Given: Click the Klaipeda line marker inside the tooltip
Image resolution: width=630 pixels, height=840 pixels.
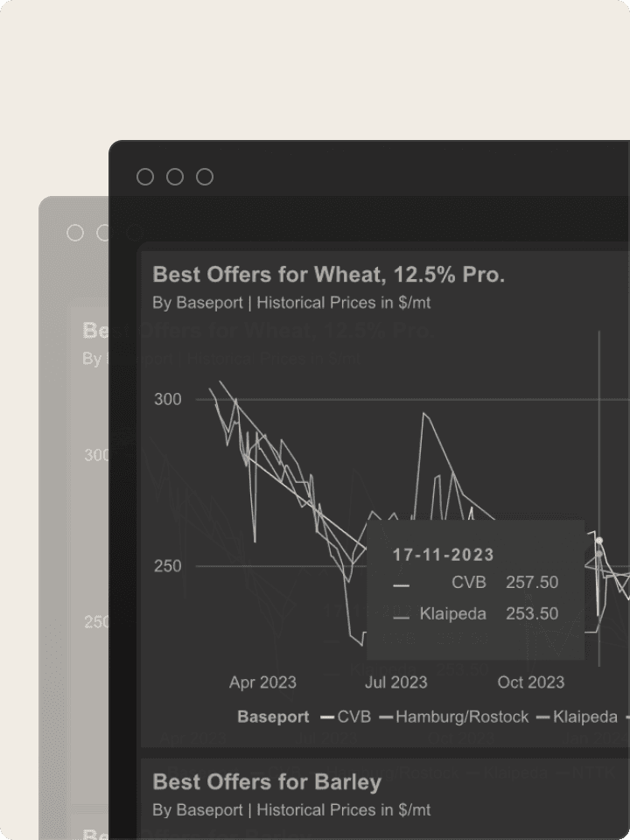Looking at the screenshot, I should point(402,617).
